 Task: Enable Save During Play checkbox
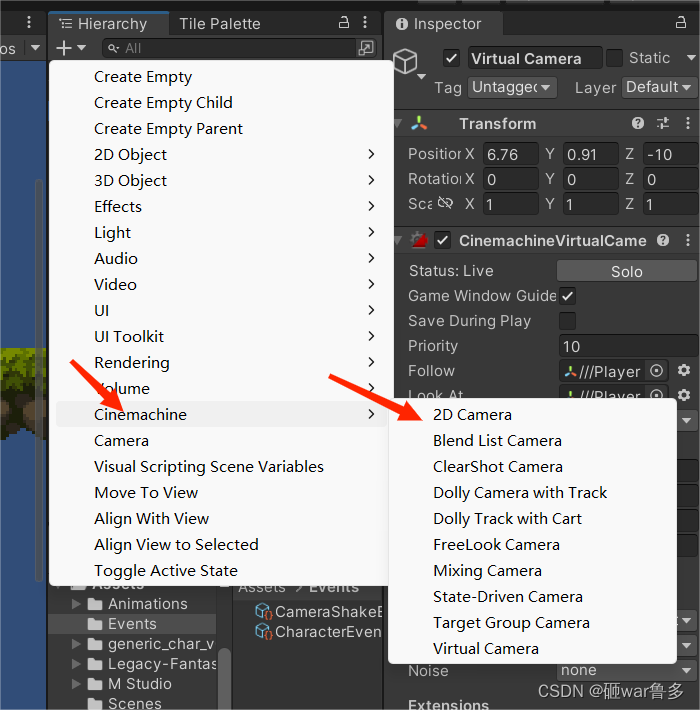click(x=567, y=321)
